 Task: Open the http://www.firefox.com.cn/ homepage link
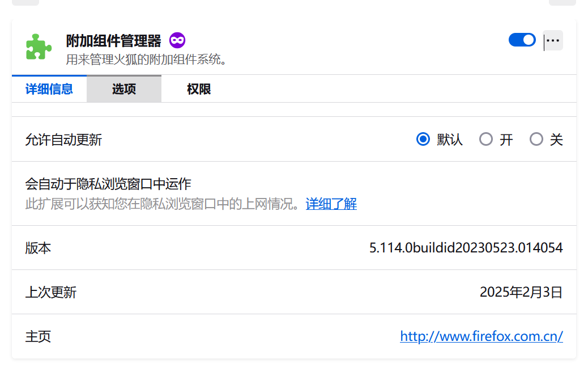[x=482, y=336]
